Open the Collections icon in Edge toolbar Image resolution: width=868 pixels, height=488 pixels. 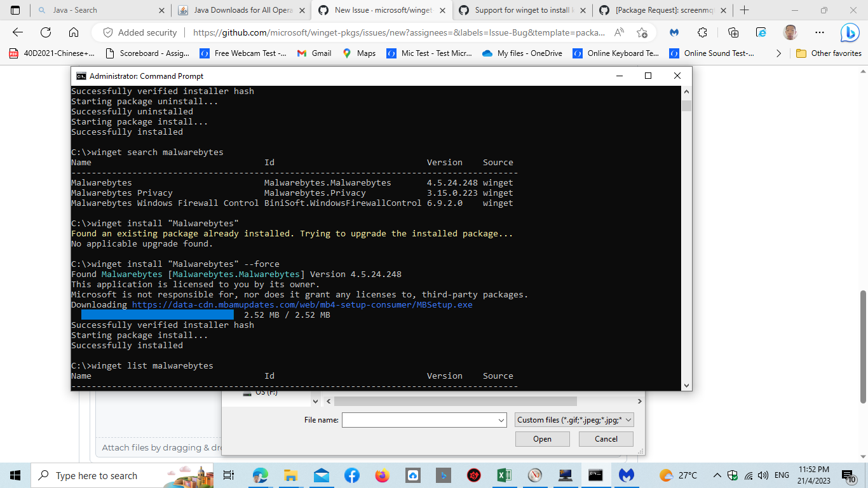point(733,32)
